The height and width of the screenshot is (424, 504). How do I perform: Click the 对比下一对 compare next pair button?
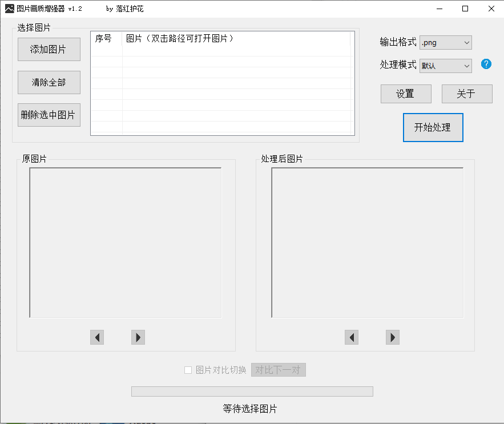click(x=278, y=370)
